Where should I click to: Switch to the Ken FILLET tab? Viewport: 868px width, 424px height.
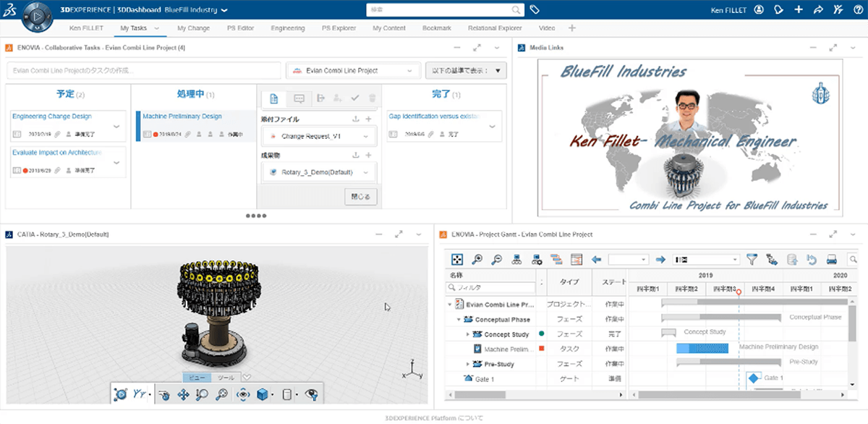86,28
